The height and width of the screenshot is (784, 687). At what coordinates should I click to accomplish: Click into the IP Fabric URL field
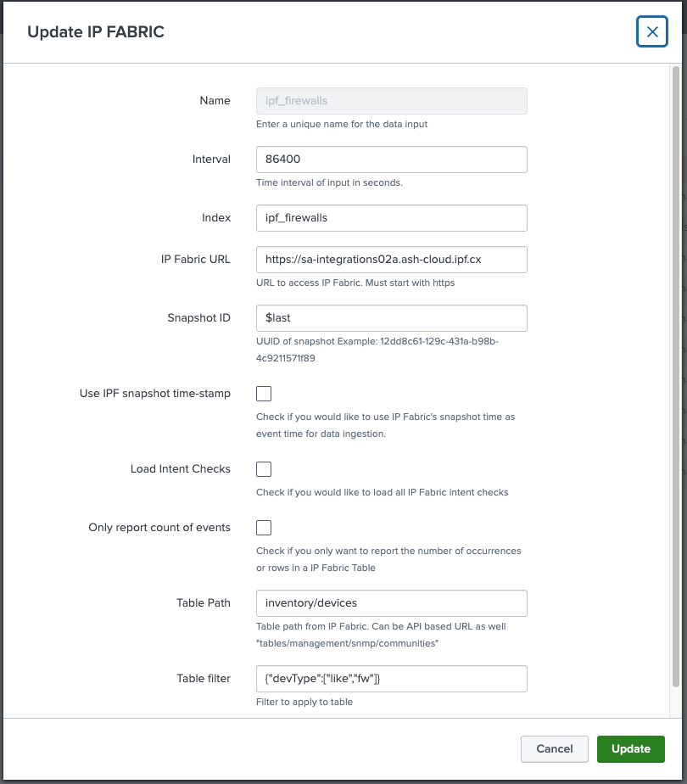[391, 260]
